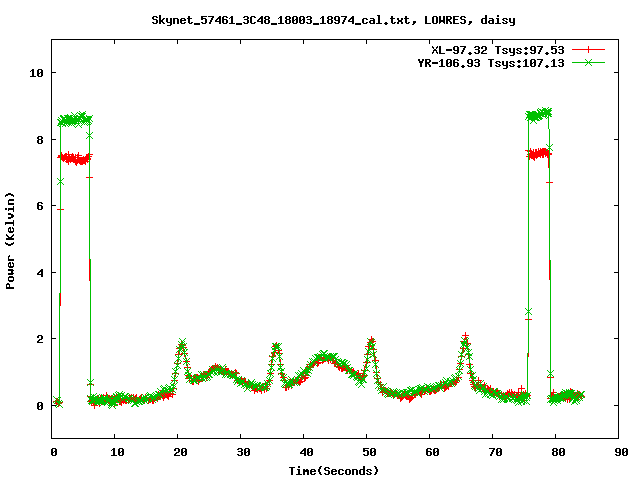The image size is (640, 480).
Task: Click the red line sample for XL
Action: coord(588,50)
